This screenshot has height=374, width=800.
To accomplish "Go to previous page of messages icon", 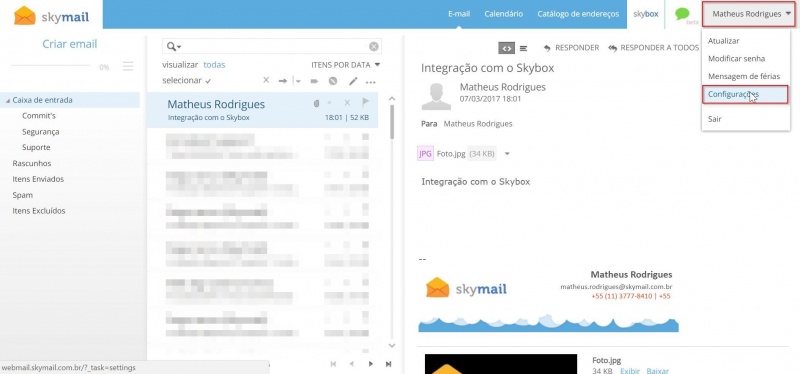I will click(x=351, y=364).
